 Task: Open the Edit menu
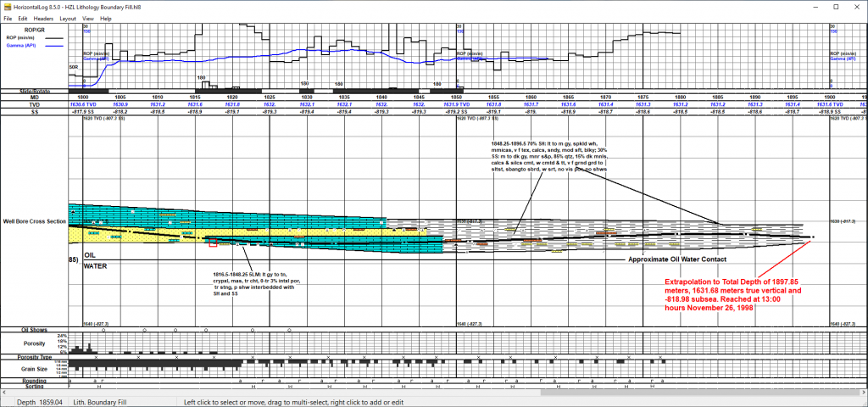click(x=23, y=18)
